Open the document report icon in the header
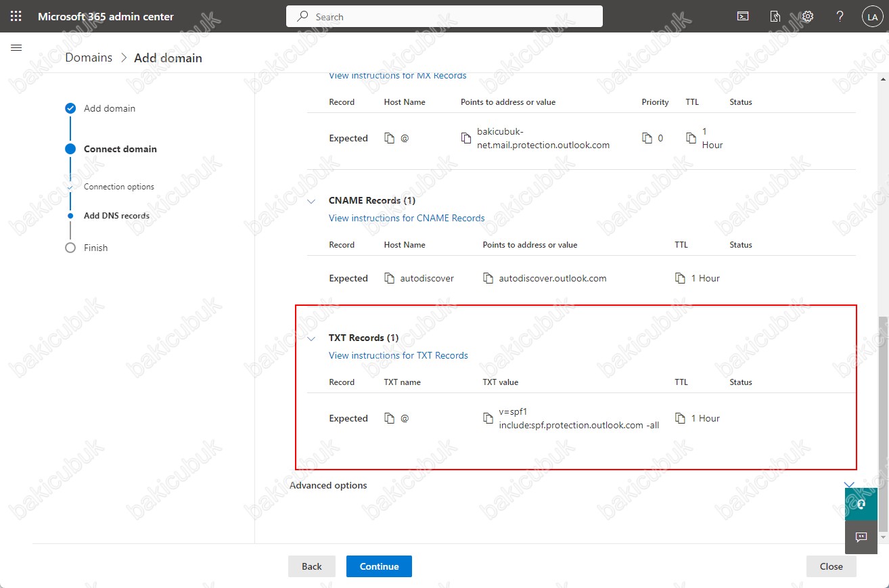 tap(775, 16)
